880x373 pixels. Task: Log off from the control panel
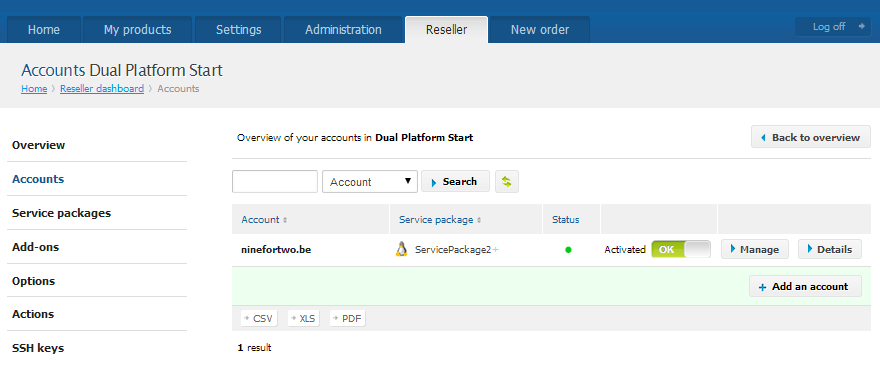click(x=833, y=26)
